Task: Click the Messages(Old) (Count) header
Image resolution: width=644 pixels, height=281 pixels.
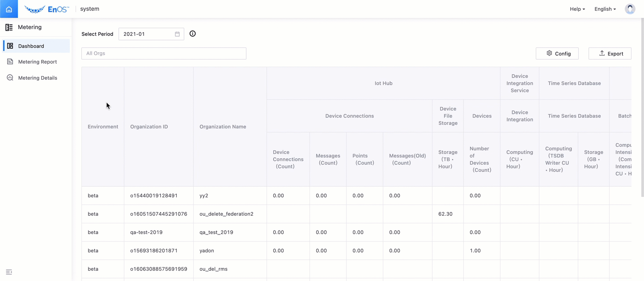Action: point(407,159)
